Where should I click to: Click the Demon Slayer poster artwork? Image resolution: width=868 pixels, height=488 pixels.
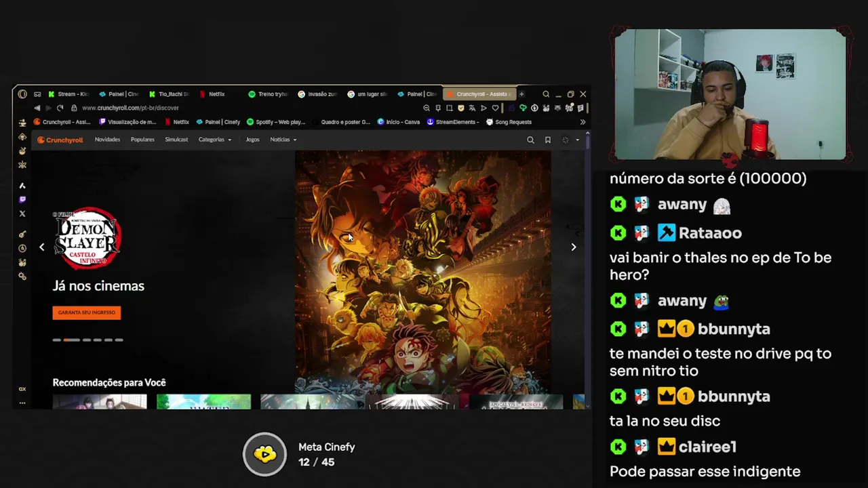422,272
